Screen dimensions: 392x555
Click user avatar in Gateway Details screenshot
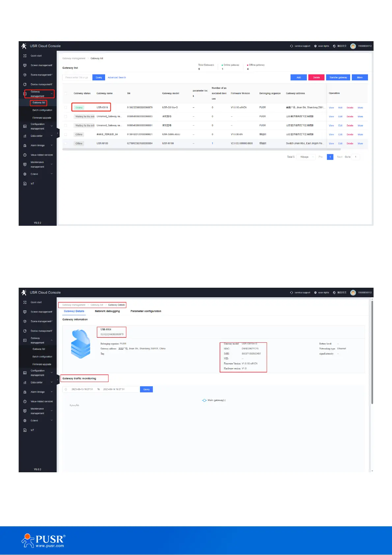[x=353, y=293]
